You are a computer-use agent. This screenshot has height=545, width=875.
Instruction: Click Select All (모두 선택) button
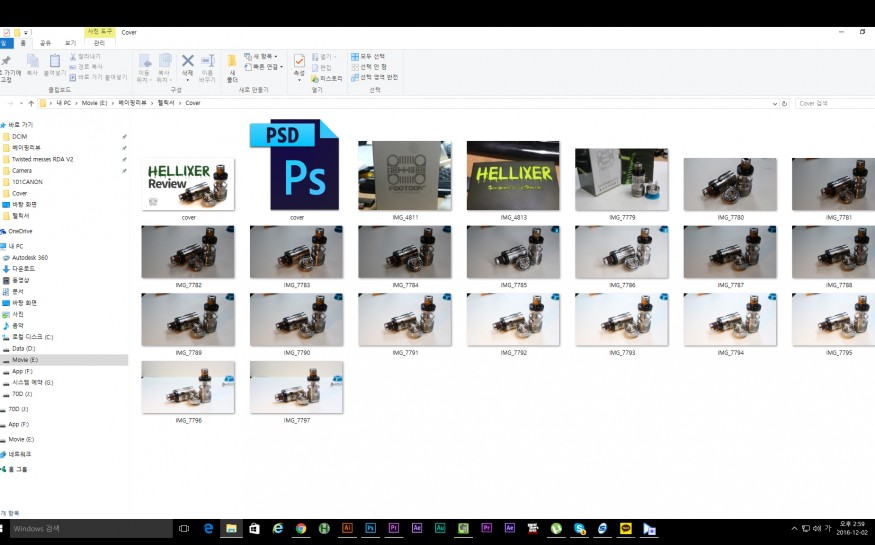point(369,57)
